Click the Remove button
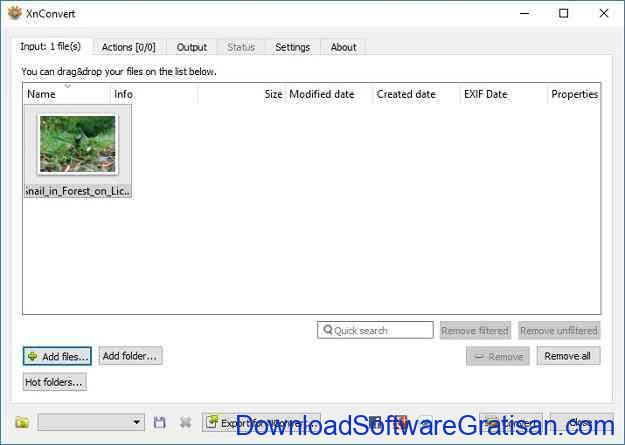 click(x=498, y=356)
